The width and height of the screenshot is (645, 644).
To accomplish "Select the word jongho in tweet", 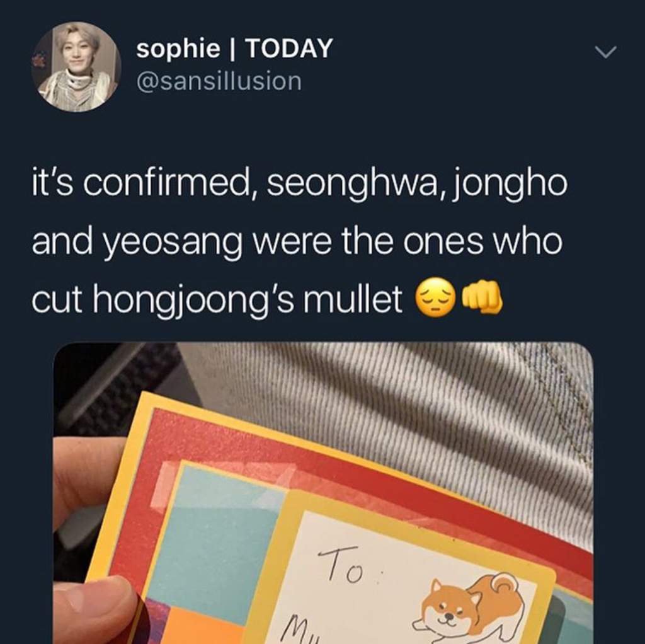I will coord(510,185).
